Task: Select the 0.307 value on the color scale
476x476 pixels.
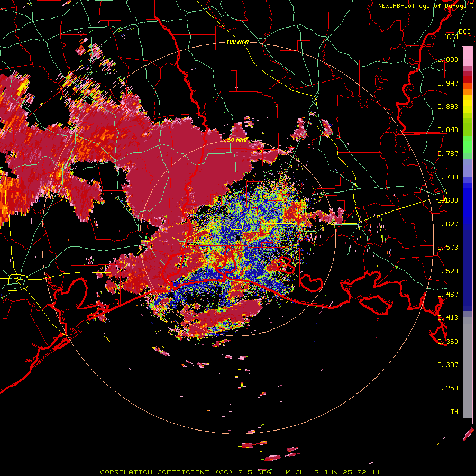Action: tap(448, 365)
